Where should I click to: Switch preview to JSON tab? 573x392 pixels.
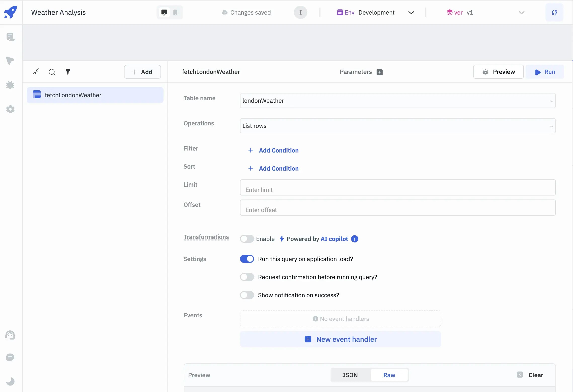coord(350,375)
